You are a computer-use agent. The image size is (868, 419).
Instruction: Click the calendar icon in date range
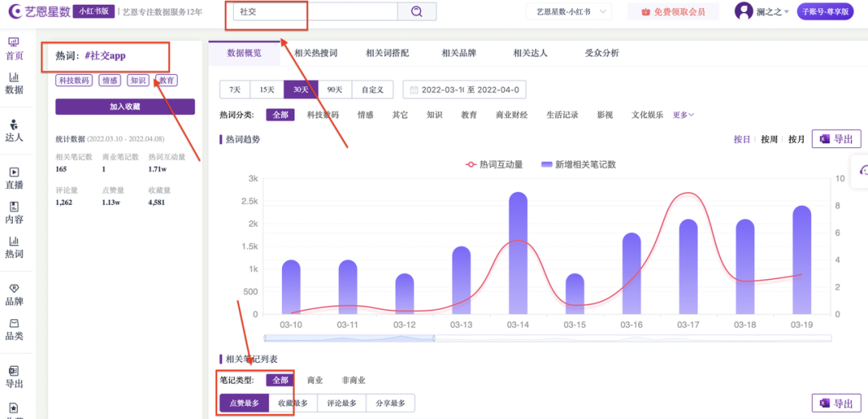coord(414,90)
